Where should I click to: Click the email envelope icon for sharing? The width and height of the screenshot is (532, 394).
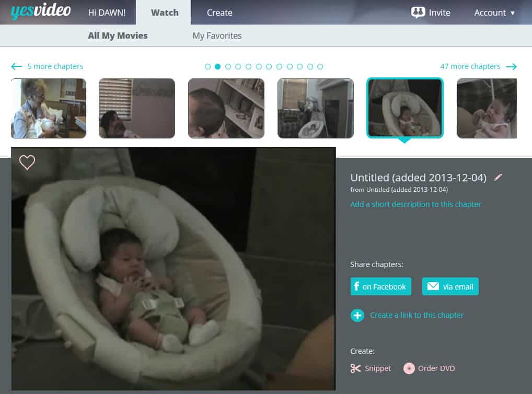[433, 286]
